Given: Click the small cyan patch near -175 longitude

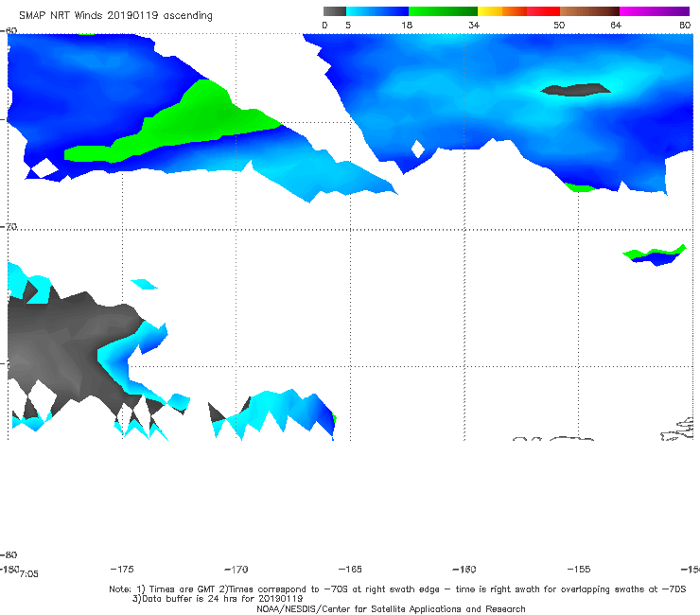Looking at the screenshot, I should pyautogui.click(x=144, y=284).
